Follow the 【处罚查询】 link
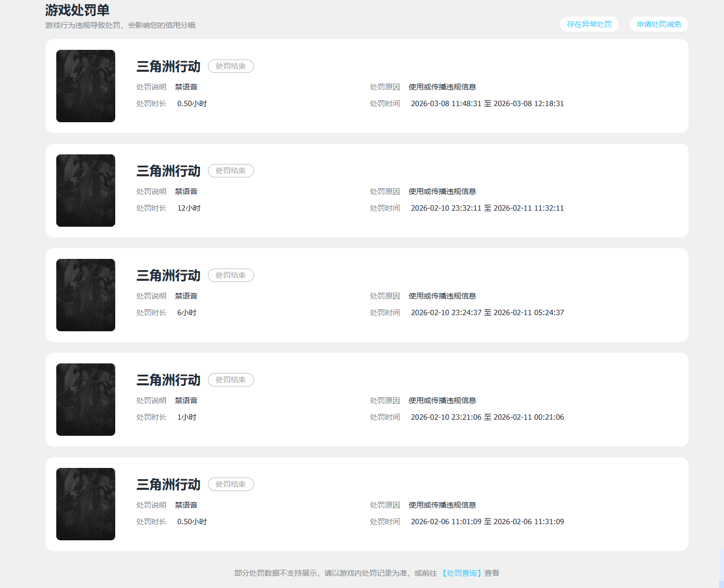Viewport: 724px width, 588px height. pos(461,573)
